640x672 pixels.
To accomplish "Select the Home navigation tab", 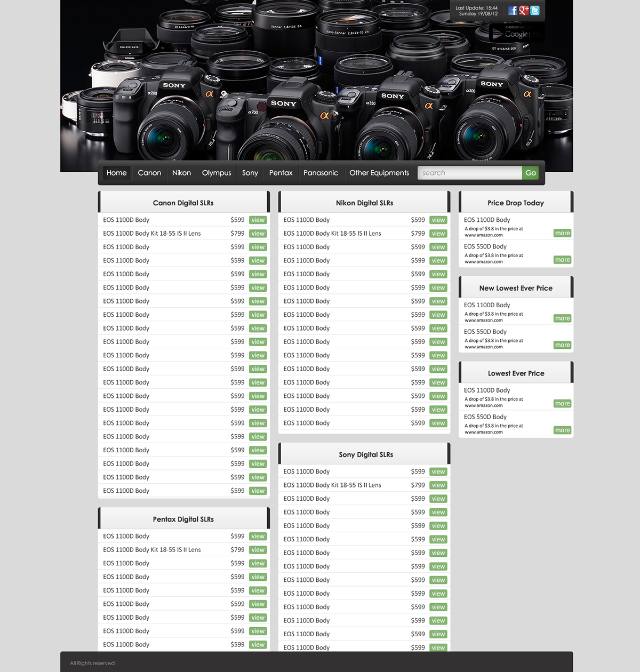I will tap(116, 173).
